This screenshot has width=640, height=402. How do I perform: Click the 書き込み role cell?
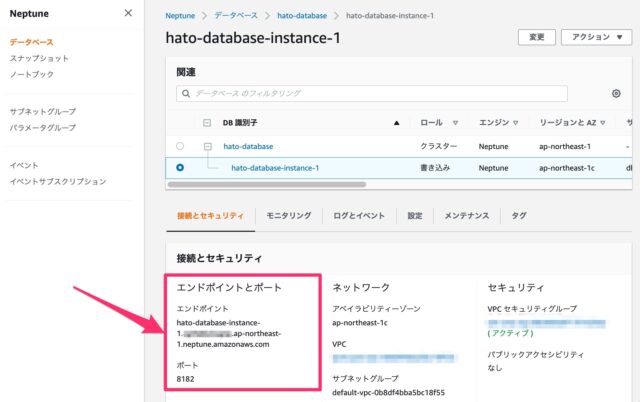[435, 168]
